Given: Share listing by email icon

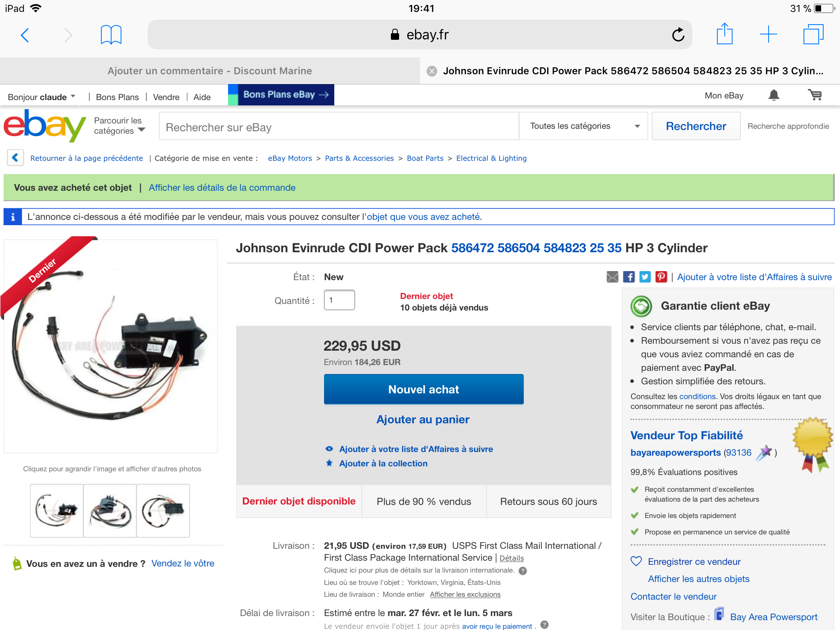Looking at the screenshot, I should (x=612, y=277).
